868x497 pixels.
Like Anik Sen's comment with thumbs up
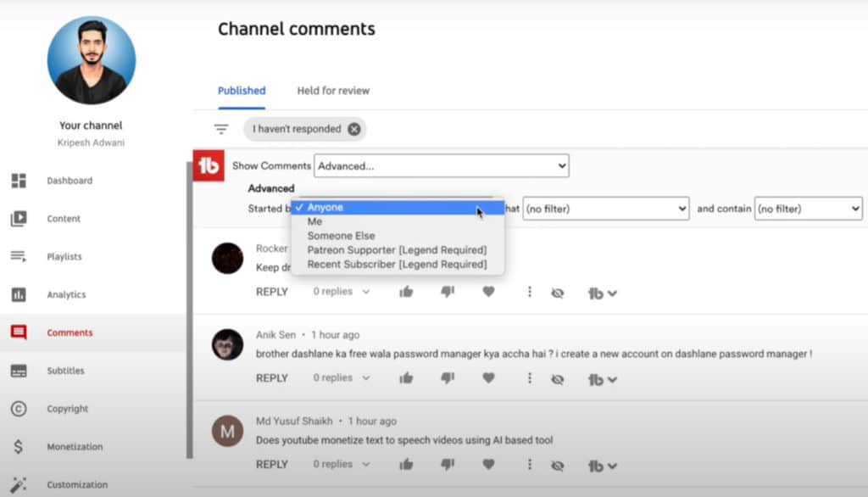406,378
